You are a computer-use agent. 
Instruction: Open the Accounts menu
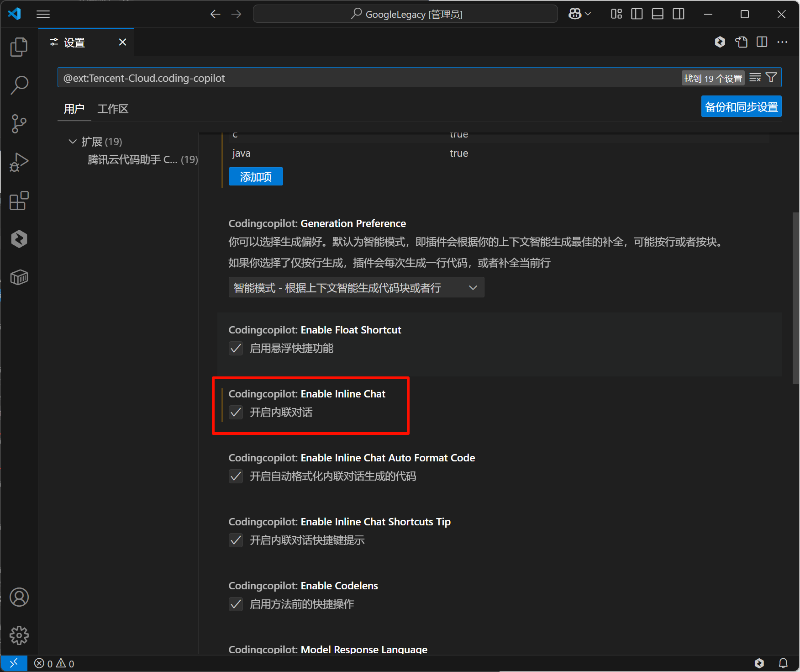19,597
